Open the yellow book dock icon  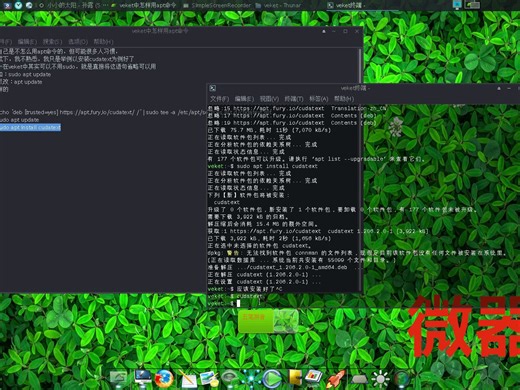click(x=294, y=378)
